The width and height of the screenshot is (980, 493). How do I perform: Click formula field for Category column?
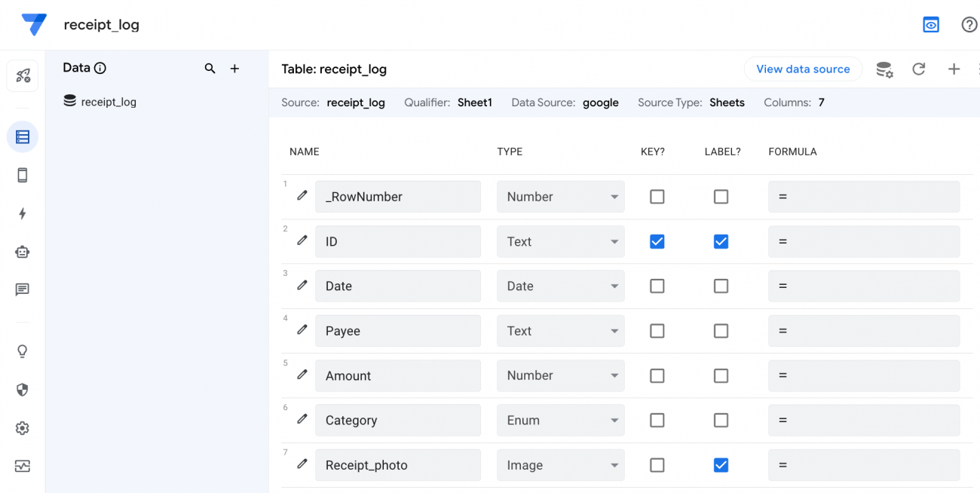[x=864, y=421]
